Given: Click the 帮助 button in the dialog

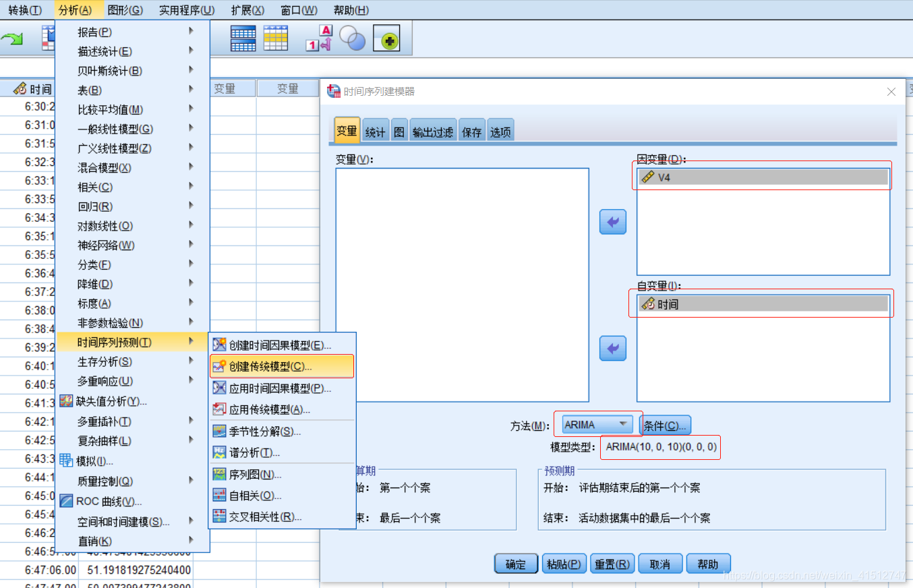Looking at the screenshot, I should (x=708, y=564).
